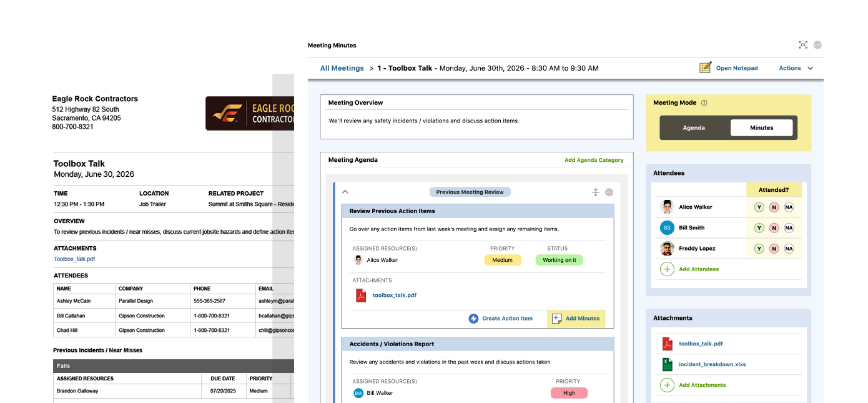Image resolution: width=868 pixels, height=403 pixels.
Task: Collapse the Previous Meeting Review agenda section
Action: point(345,192)
